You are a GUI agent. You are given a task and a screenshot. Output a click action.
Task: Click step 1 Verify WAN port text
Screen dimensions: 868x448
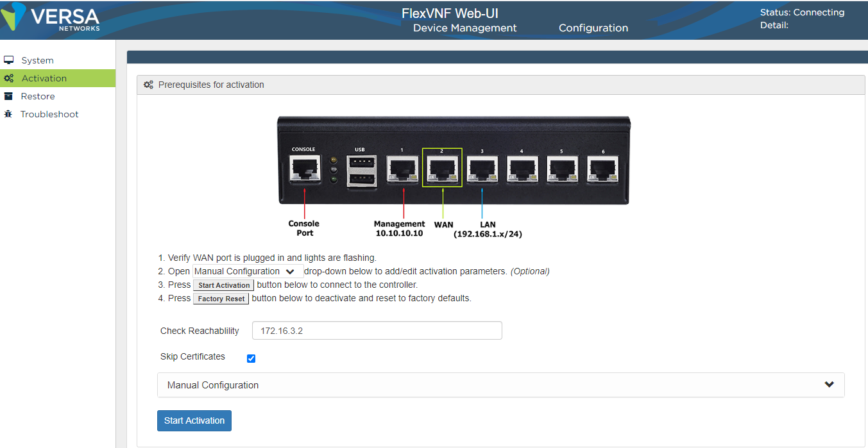coord(272,258)
